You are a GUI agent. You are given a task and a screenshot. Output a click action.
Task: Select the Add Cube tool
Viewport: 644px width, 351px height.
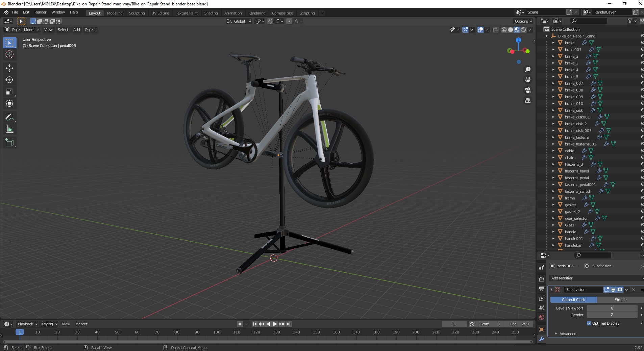coord(9,143)
